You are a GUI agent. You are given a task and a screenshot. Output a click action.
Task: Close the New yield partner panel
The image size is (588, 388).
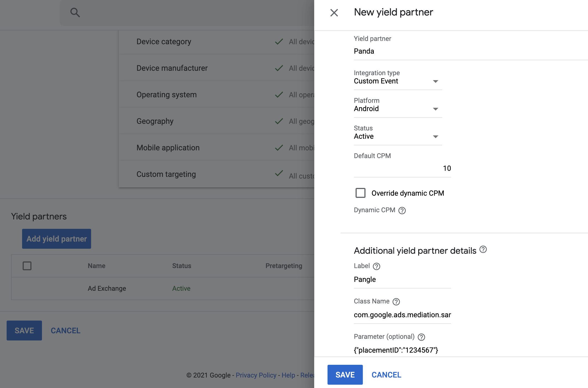334,13
